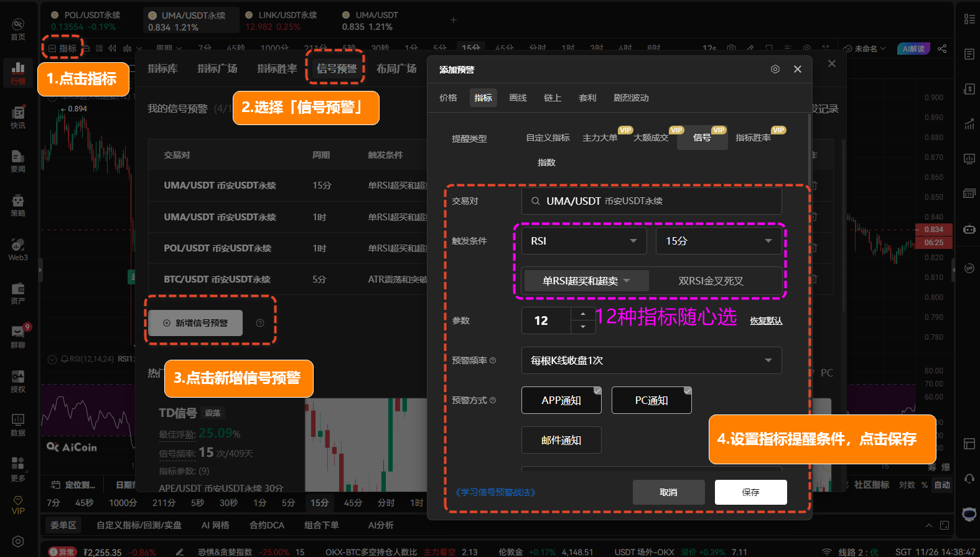
Task: Click the search icon in 交易对 field
Action: 535,201
